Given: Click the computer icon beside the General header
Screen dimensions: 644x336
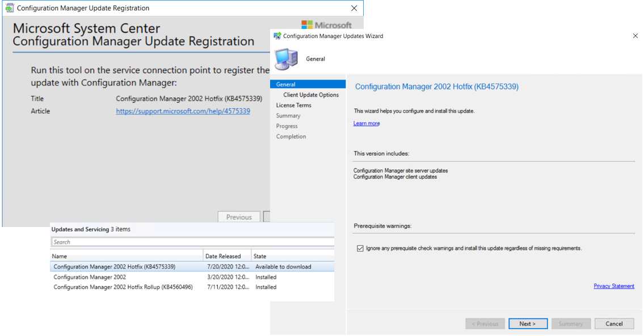Looking at the screenshot, I should pos(286,58).
